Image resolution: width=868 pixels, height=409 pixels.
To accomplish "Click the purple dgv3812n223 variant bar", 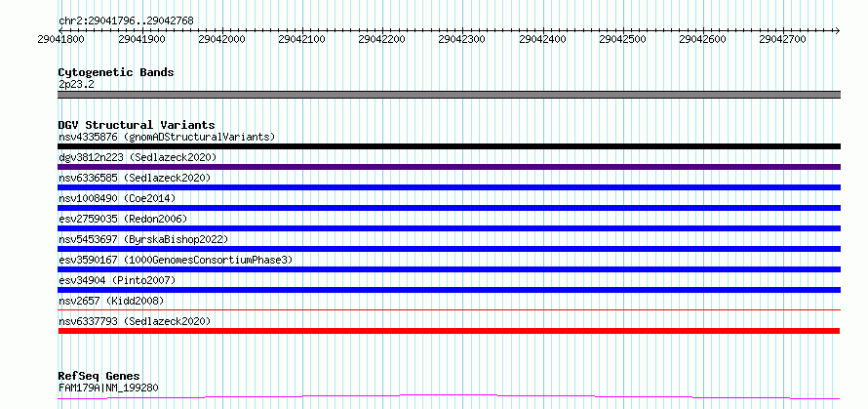I will (x=449, y=167).
